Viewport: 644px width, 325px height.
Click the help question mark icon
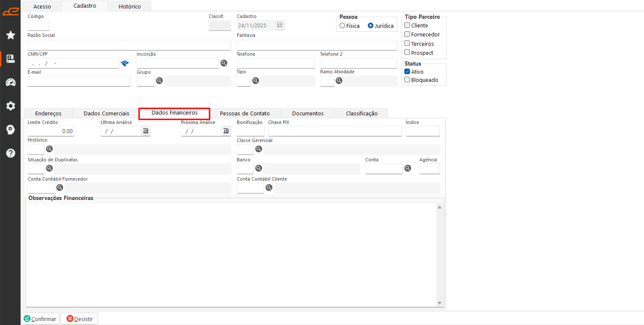tap(11, 153)
